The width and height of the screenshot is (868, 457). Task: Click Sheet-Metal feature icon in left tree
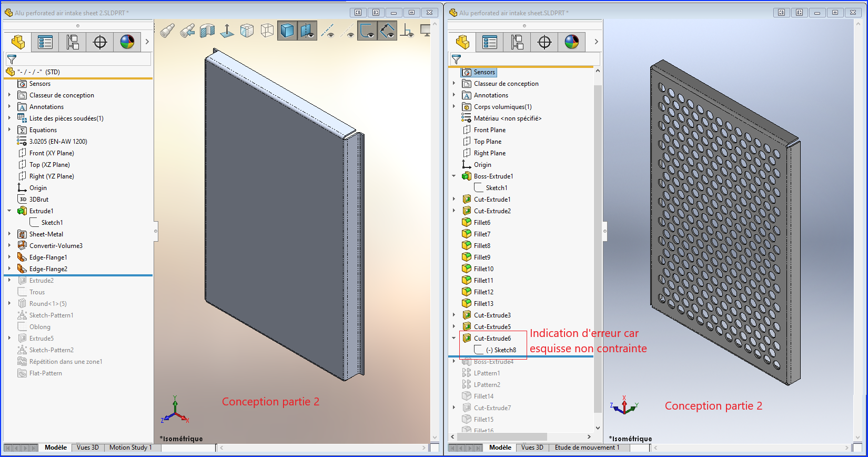point(22,234)
